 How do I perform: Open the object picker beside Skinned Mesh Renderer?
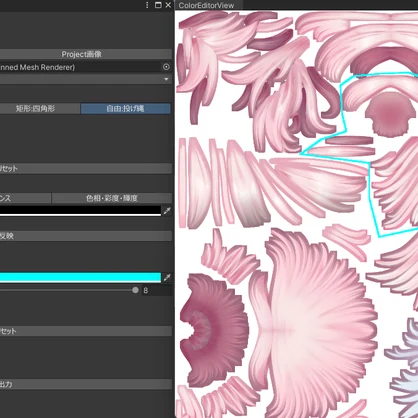(166, 67)
